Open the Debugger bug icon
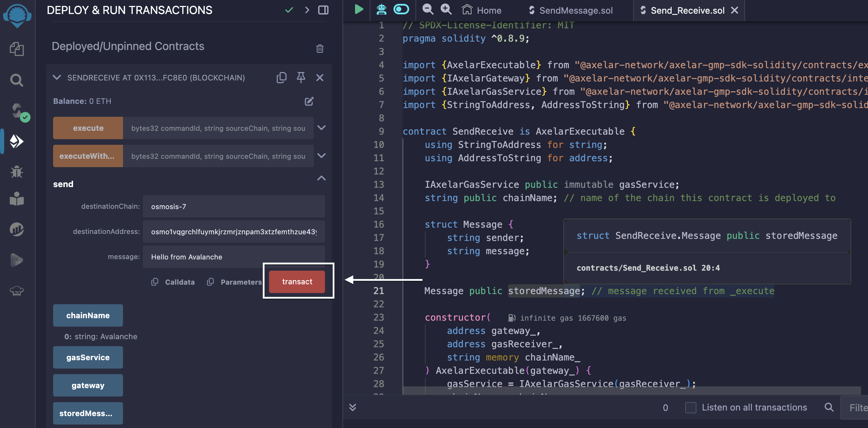 [16, 172]
